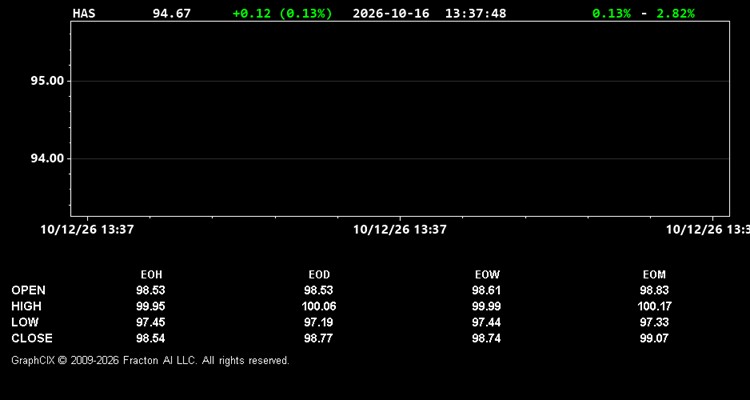This screenshot has height=400, width=750.
Task: Click EOW low value 97.44
Action: click(486, 322)
